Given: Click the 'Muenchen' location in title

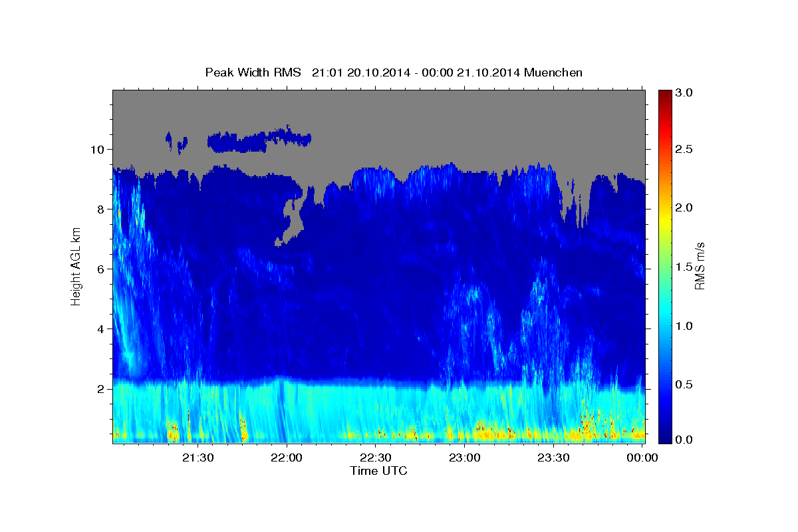Looking at the screenshot, I should 553,72.
